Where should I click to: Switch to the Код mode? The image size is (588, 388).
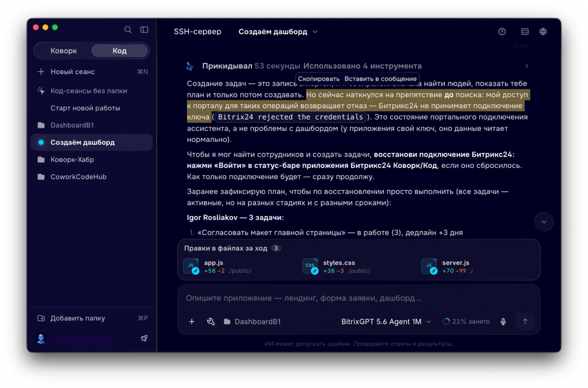point(119,51)
